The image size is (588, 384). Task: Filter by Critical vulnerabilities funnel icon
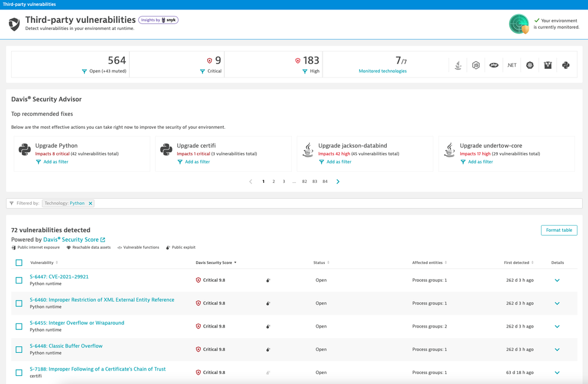(202, 71)
